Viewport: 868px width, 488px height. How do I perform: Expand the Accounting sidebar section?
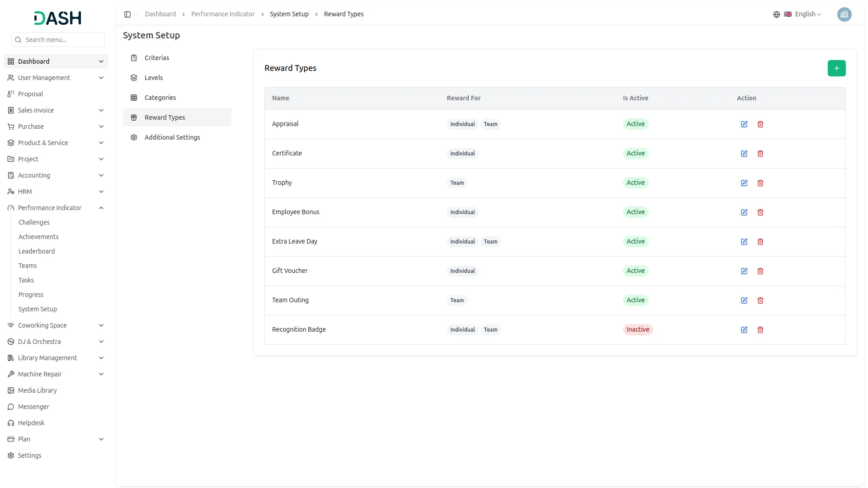(101, 175)
